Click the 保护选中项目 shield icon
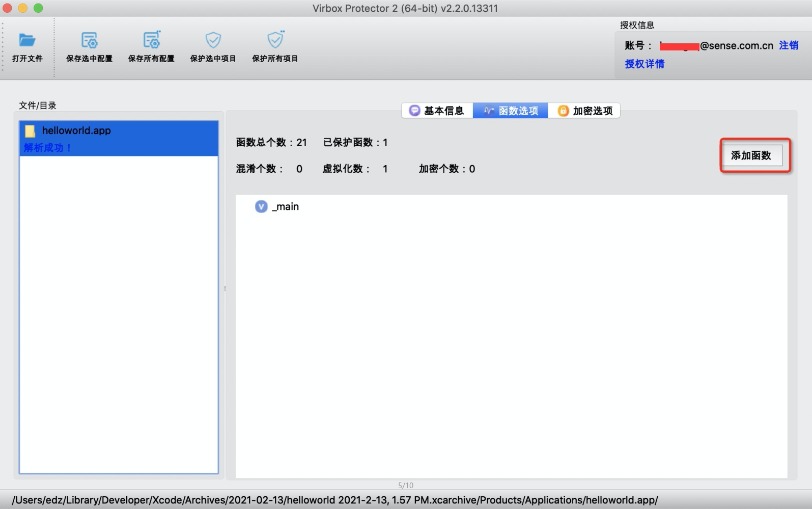This screenshot has height=509, width=812. 213,40
